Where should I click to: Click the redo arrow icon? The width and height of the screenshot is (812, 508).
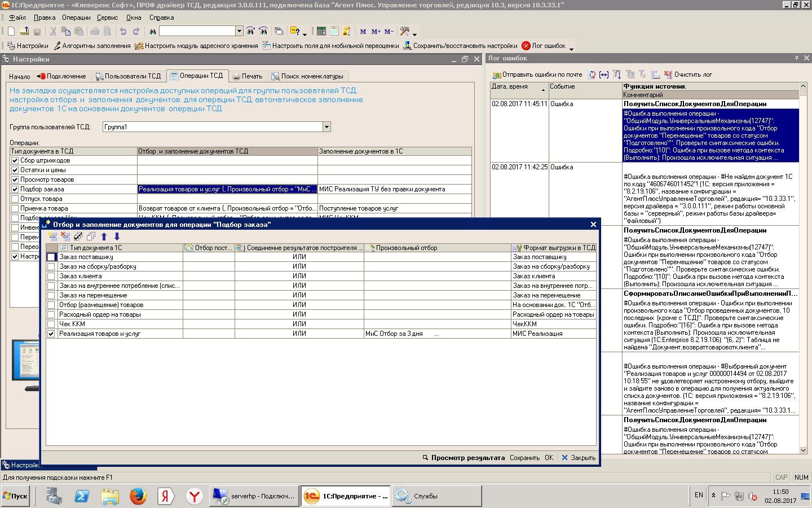tap(136, 32)
